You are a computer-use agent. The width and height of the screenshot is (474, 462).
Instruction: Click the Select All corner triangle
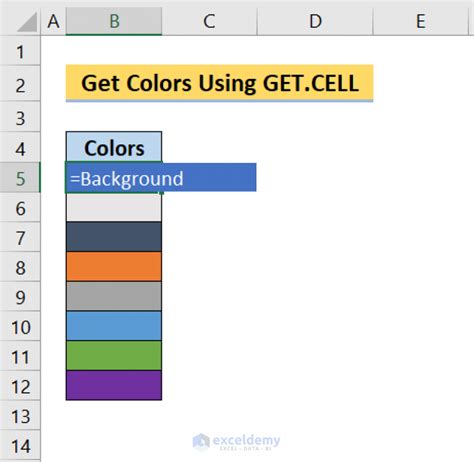[x=27, y=22]
